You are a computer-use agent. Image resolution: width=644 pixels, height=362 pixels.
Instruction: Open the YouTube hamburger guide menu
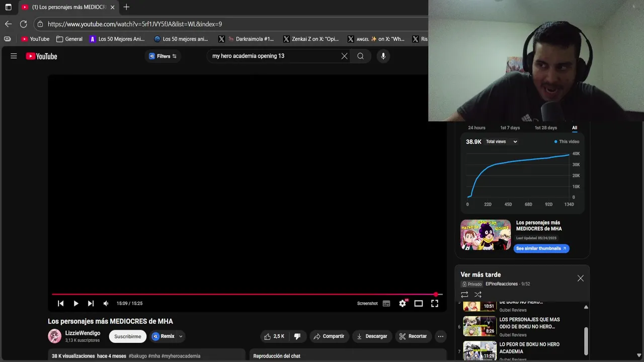(14, 56)
